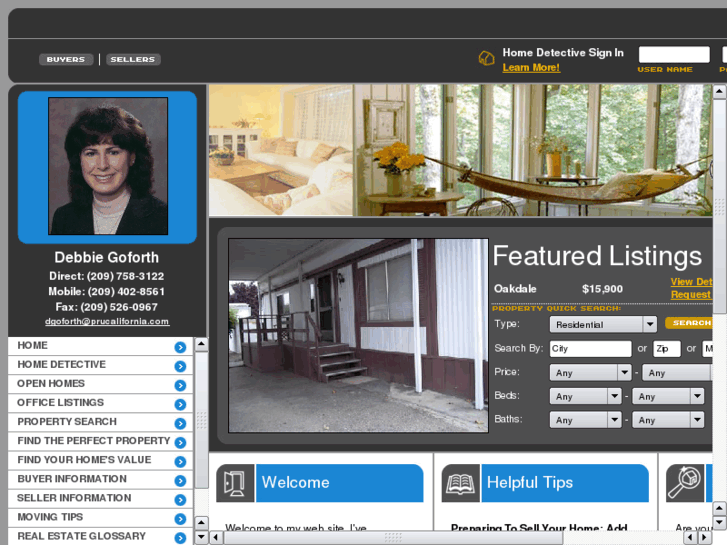Click the featured Oakdale listing photo

(358, 336)
